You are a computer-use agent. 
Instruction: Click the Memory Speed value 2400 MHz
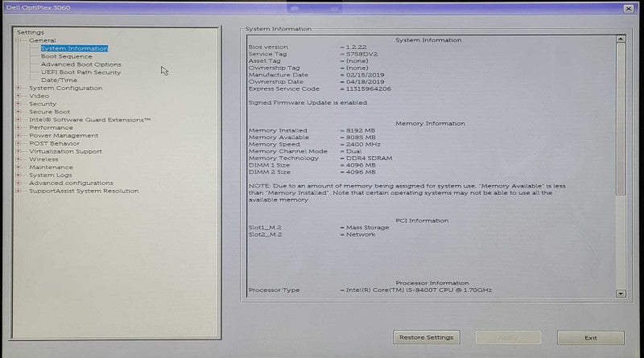(x=363, y=144)
